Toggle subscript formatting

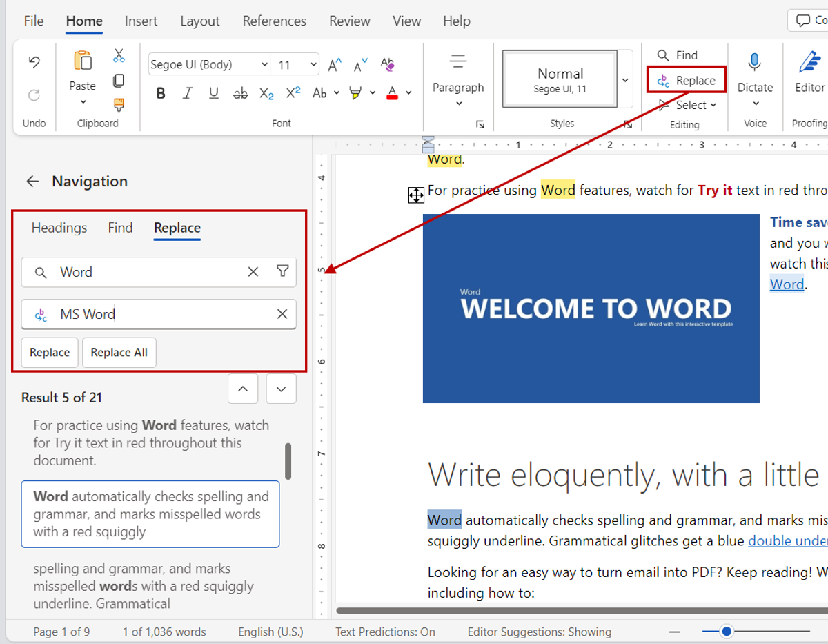tap(266, 93)
